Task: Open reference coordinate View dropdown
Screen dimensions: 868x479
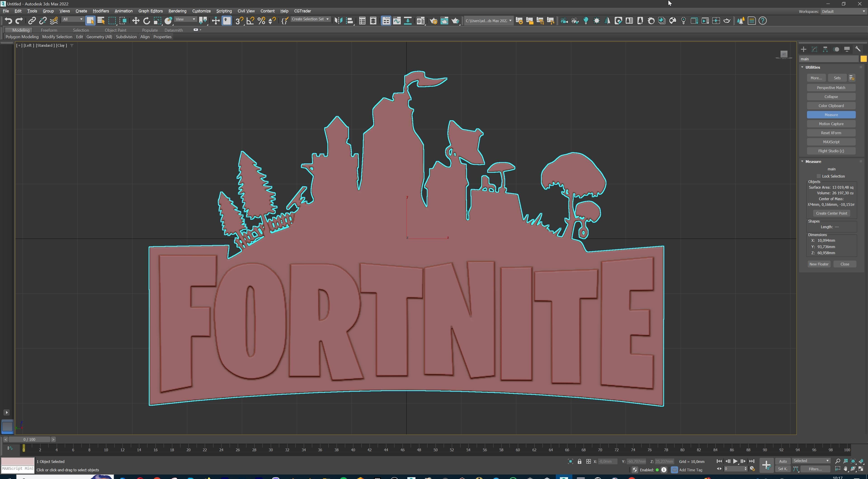Action: (x=185, y=19)
